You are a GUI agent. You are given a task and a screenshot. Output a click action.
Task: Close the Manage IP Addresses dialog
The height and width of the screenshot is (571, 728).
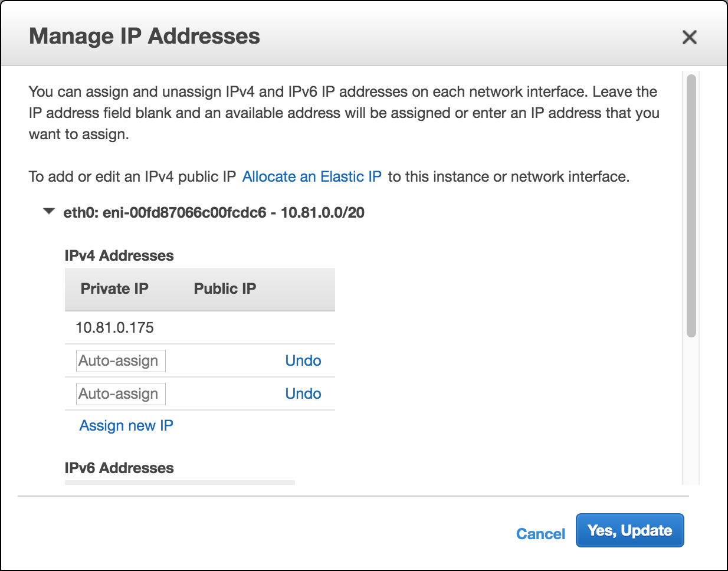[689, 37]
